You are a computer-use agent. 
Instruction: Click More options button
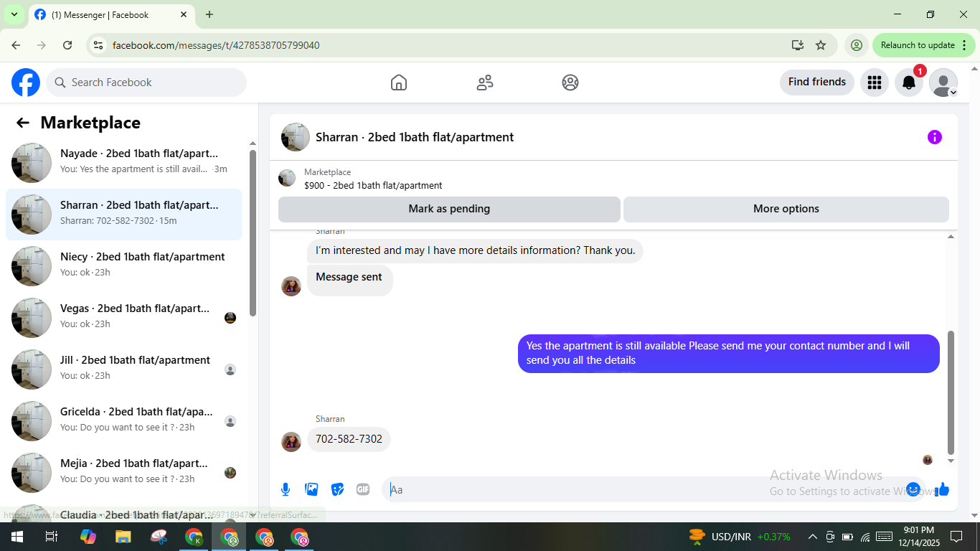[786, 209]
